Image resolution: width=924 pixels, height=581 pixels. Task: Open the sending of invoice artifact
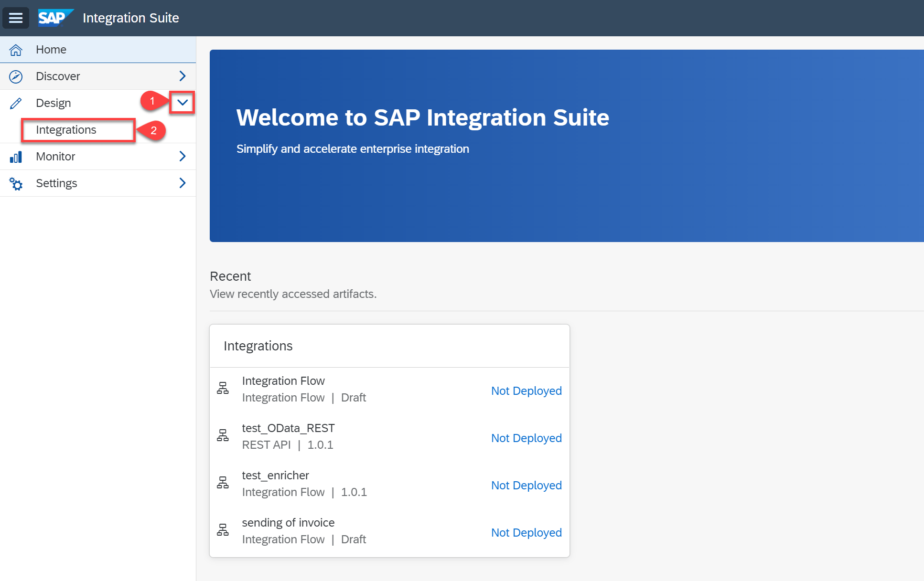coord(288,523)
